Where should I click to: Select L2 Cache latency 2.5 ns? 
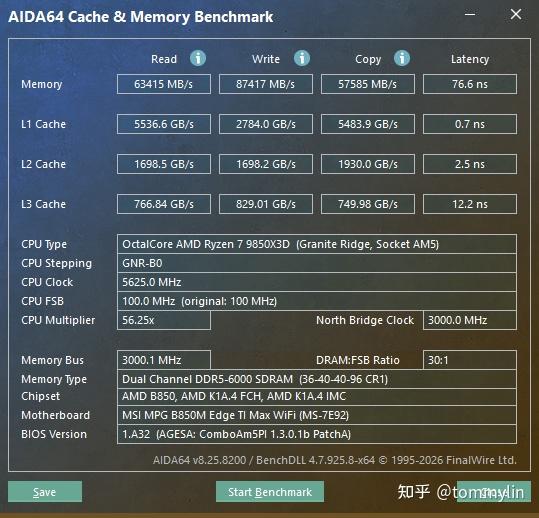tap(470, 164)
